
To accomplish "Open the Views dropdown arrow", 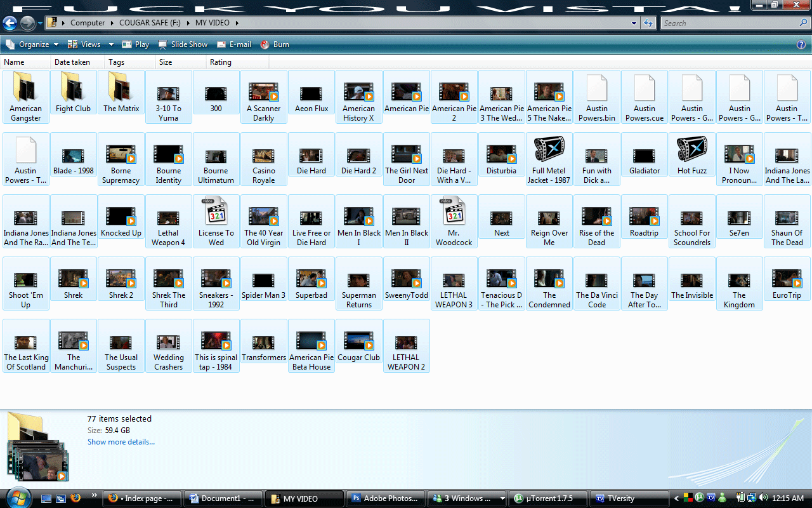I will (x=111, y=44).
